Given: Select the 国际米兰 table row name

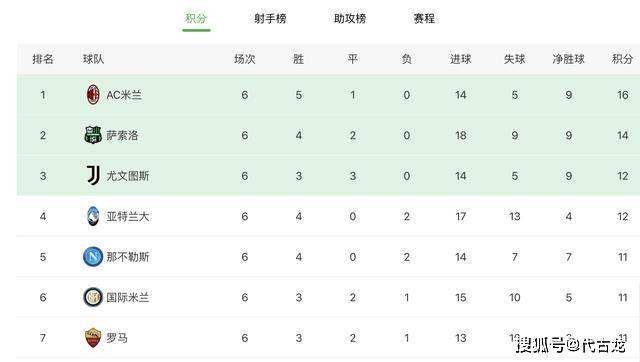Looking at the screenshot, I should coord(128,298).
